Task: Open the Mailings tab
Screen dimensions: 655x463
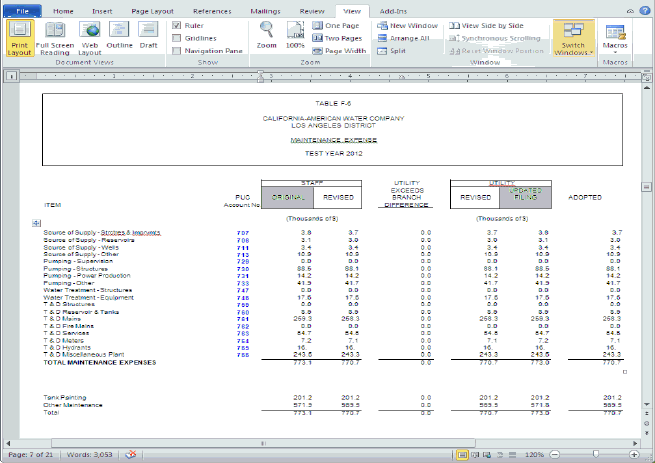Action: 264,10
